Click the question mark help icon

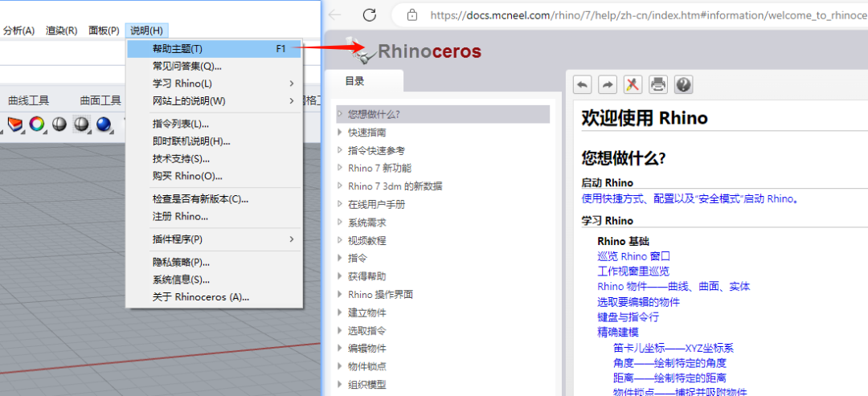click(684, 84)
